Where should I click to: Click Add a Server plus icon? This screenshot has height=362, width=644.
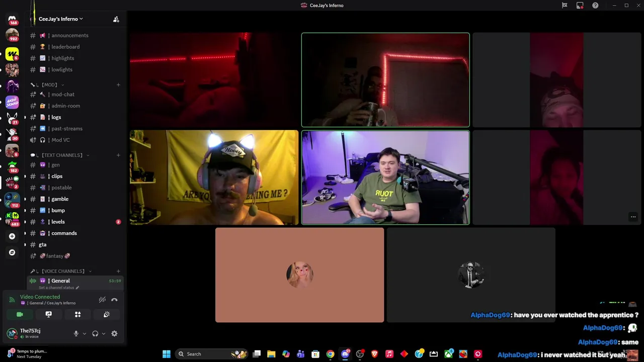tap(12, 236)
